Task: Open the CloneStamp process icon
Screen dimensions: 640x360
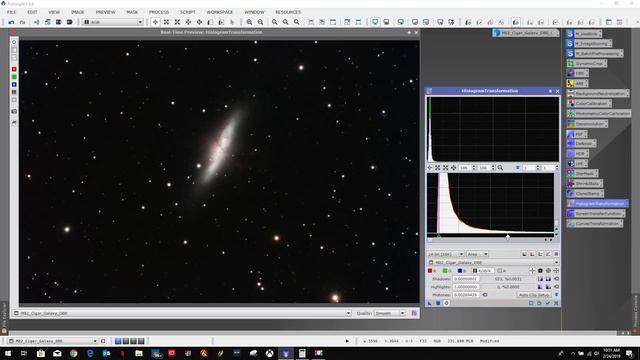Action: [x=585, y=193]
